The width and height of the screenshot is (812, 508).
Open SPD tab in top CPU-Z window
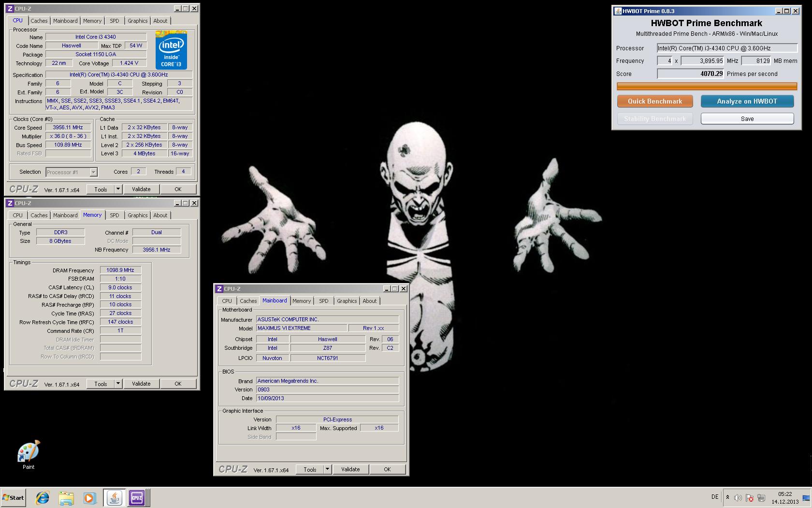pyautogui.click(x=115, y=21)
